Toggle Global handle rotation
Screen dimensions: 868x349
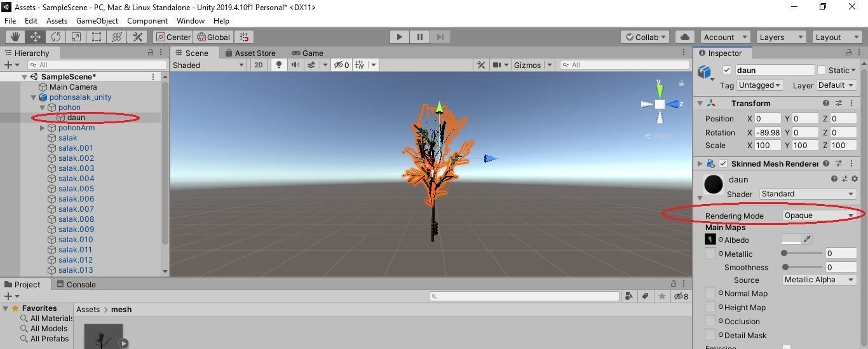pos(214,37)
